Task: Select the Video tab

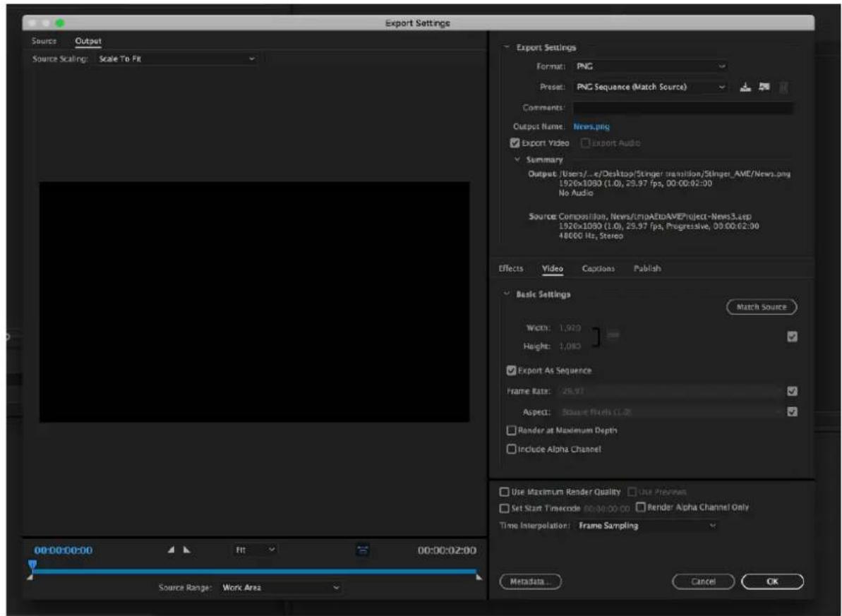Action: (553, 268)
